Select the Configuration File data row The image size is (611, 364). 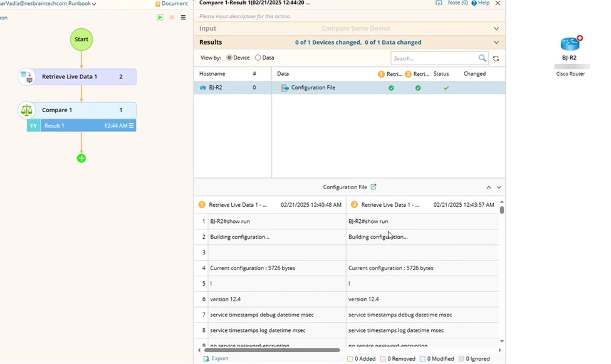click(x=389, y=88)
